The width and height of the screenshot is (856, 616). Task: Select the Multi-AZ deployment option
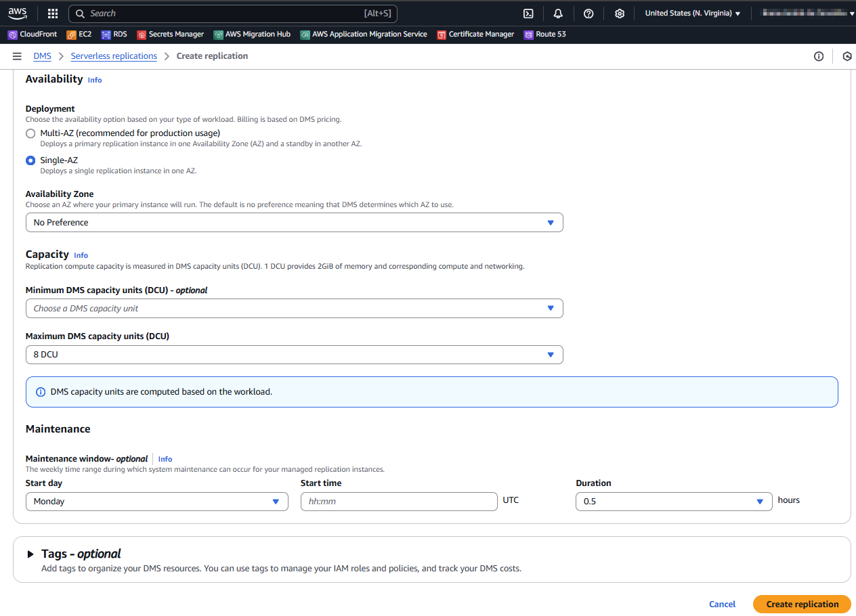pos(30,133)
